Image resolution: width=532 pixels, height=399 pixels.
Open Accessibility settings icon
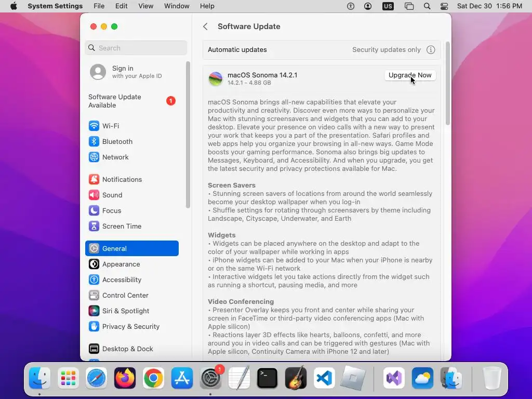(94, 280)
